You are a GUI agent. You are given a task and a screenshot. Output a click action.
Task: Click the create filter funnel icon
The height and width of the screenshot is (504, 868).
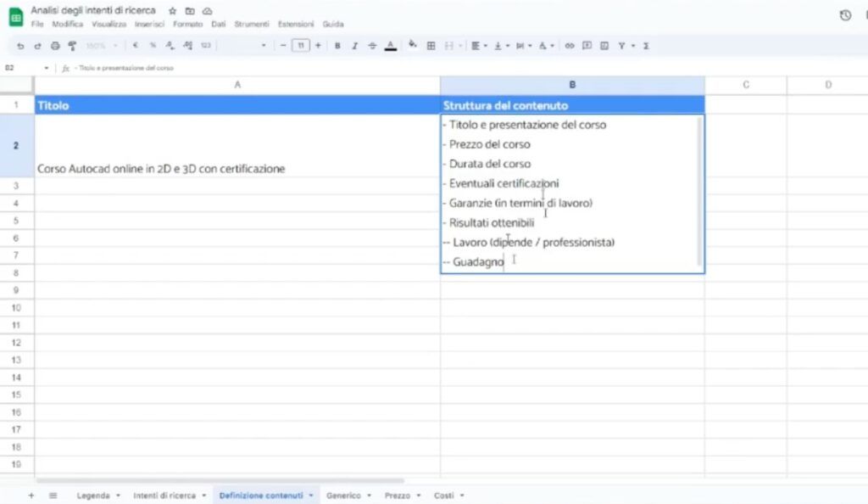(621, 46)
